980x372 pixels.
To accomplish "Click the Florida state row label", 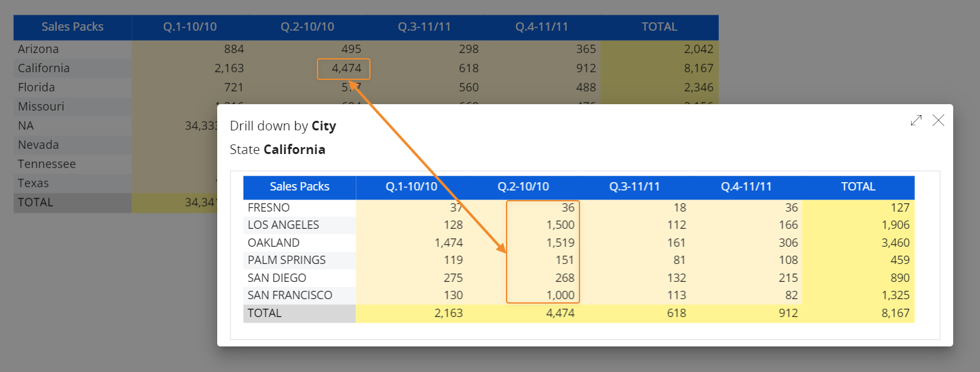I will tap(36, 88).
